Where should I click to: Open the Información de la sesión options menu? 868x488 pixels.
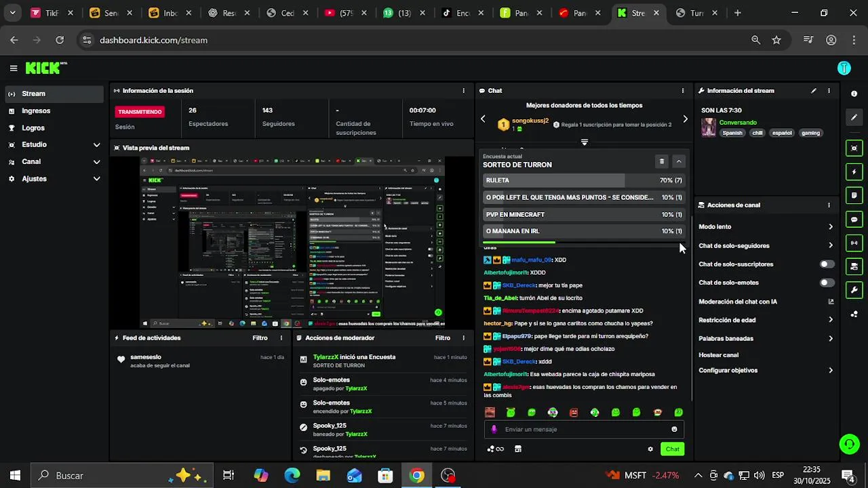click(x=464, y=91)
